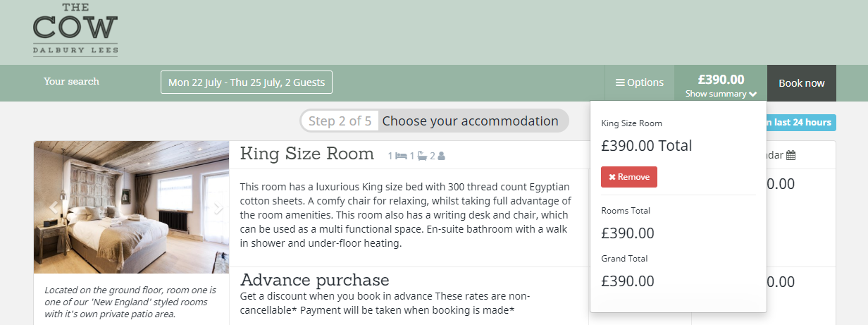Open the Options menu
The width and height of the screenshot is (868, 325).
[x=640, y=82]
